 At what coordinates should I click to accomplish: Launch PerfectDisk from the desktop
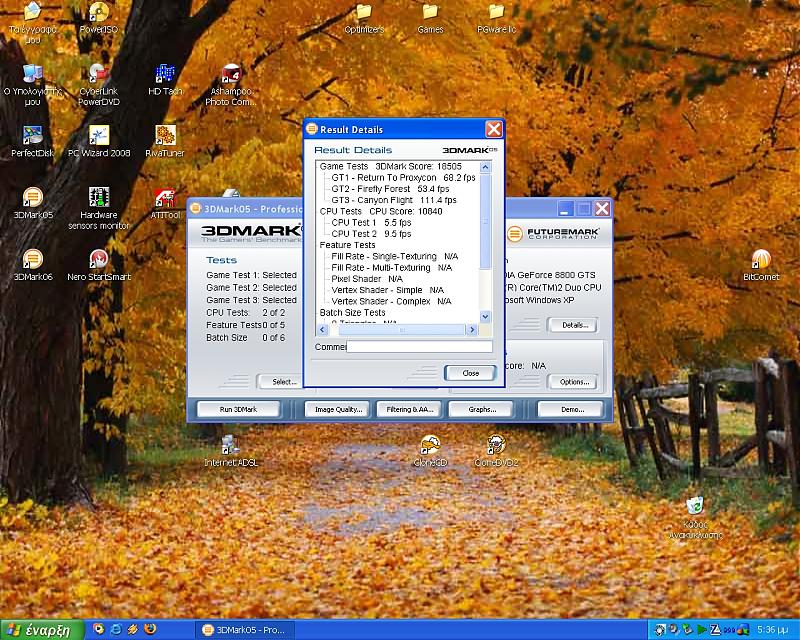[32, 141]
